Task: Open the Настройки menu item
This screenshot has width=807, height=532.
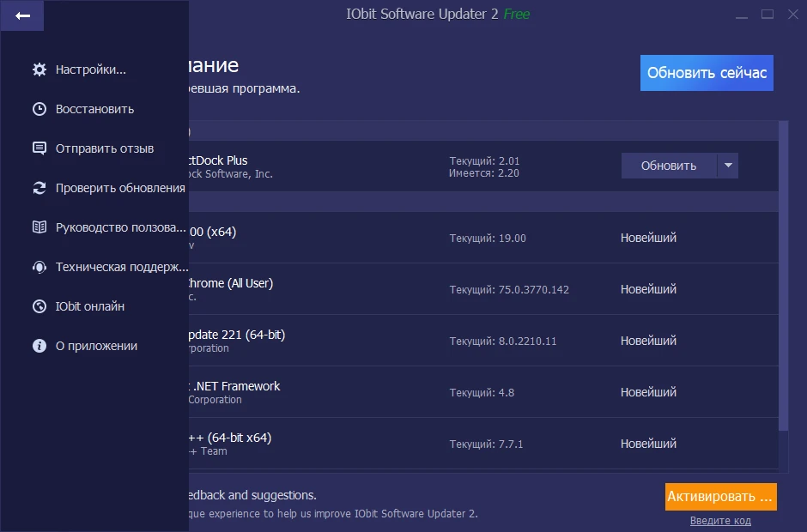Action: click(x=91, y=70)
